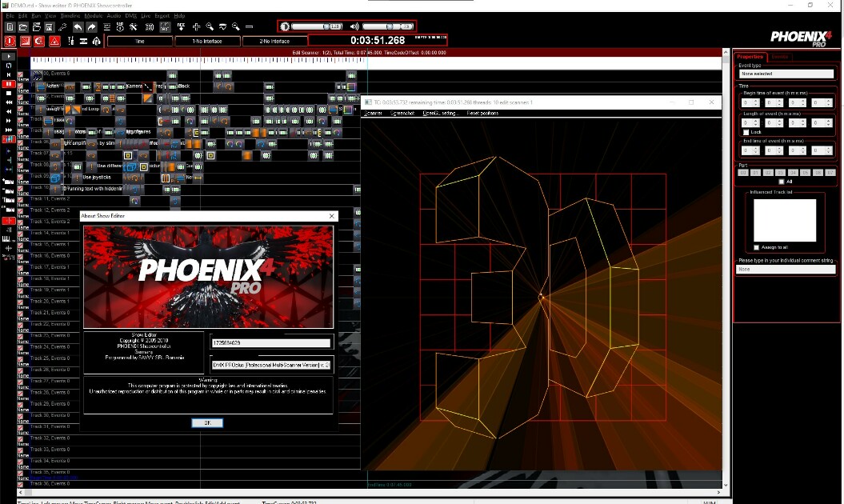Screen dimensions: 844x504
Task: Open the File menu
Action: (10, 16)
